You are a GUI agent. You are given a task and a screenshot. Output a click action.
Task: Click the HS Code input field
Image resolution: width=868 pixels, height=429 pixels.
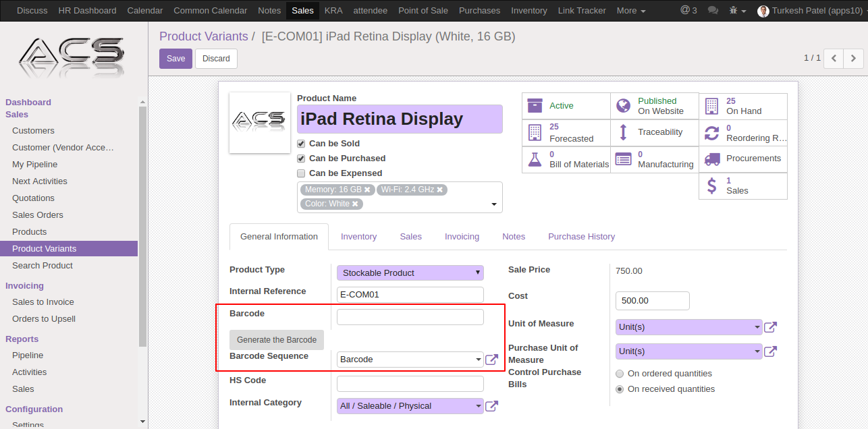pyautogui.click(x=410, y=384)
